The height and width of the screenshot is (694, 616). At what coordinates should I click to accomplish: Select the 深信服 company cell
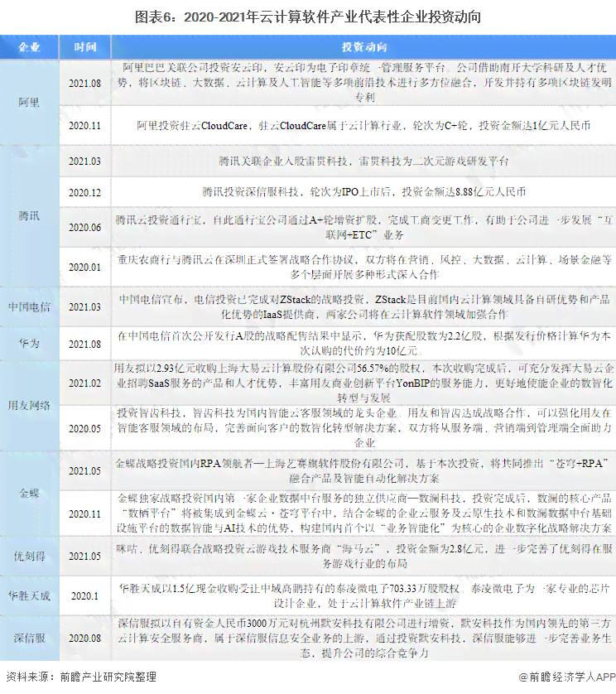click(x=29, y=639)
